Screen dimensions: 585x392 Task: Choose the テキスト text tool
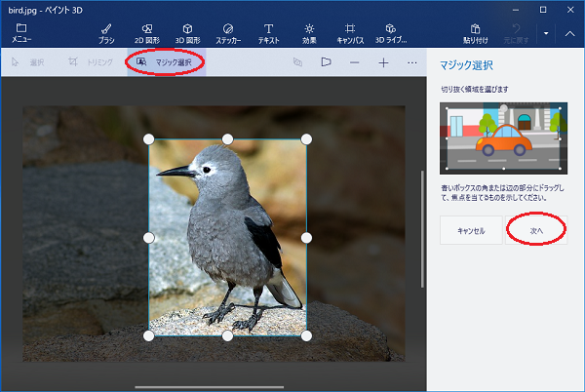[x=268, y=33]
